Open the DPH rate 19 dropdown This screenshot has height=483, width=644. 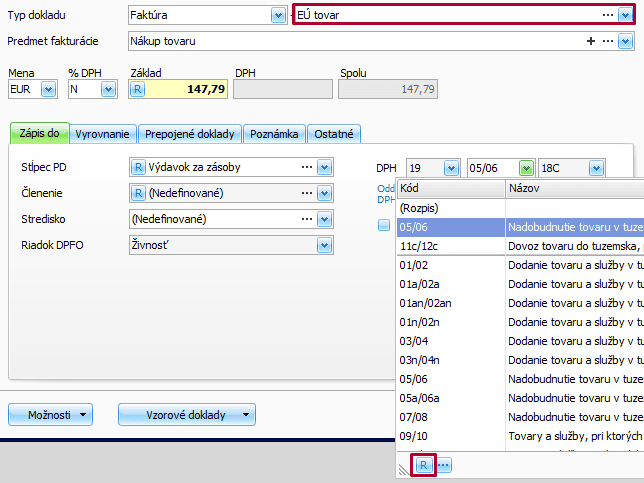[450, 168]
